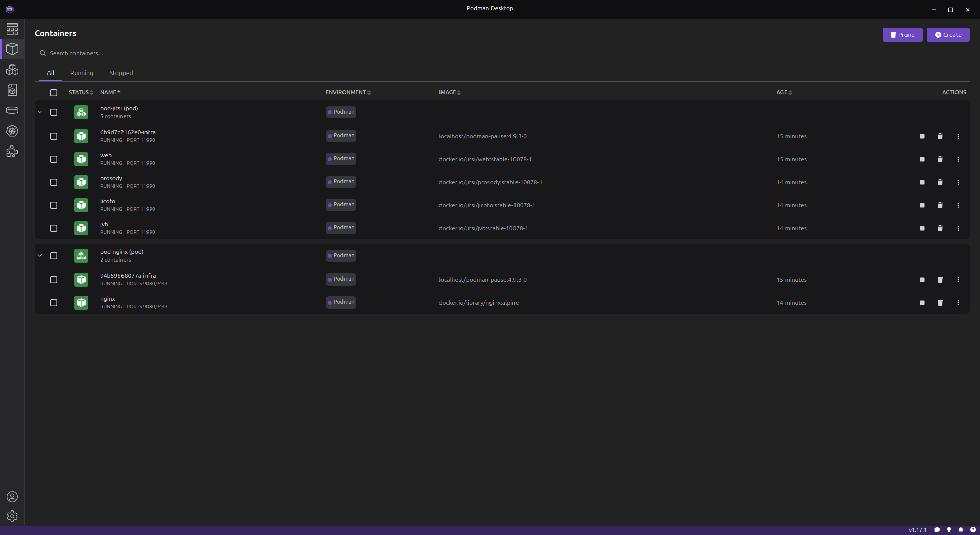
Task: Sort by the ENVIRONMENT column
Action: pos(348,92)
